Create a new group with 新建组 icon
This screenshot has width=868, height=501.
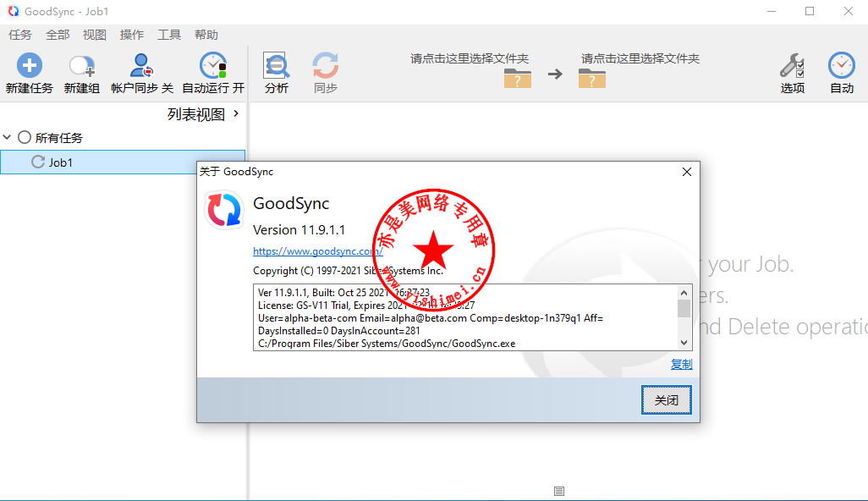pos(81,66)
